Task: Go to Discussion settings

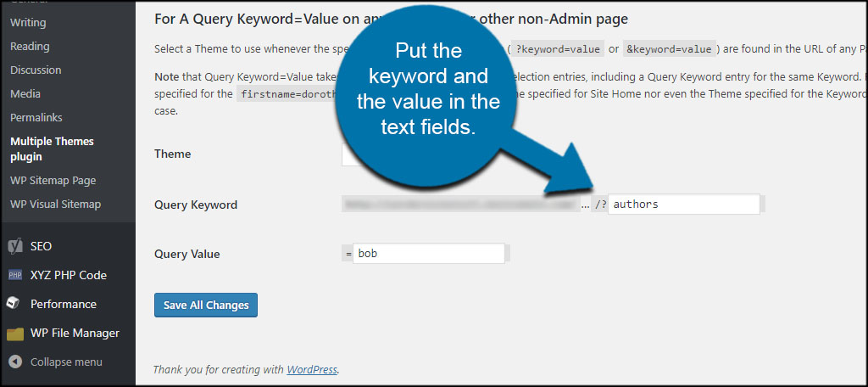Action: pos(36,70)
